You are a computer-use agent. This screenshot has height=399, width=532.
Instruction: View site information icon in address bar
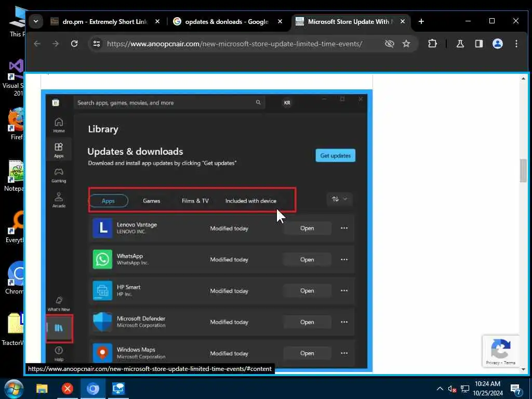coord(97,44)
